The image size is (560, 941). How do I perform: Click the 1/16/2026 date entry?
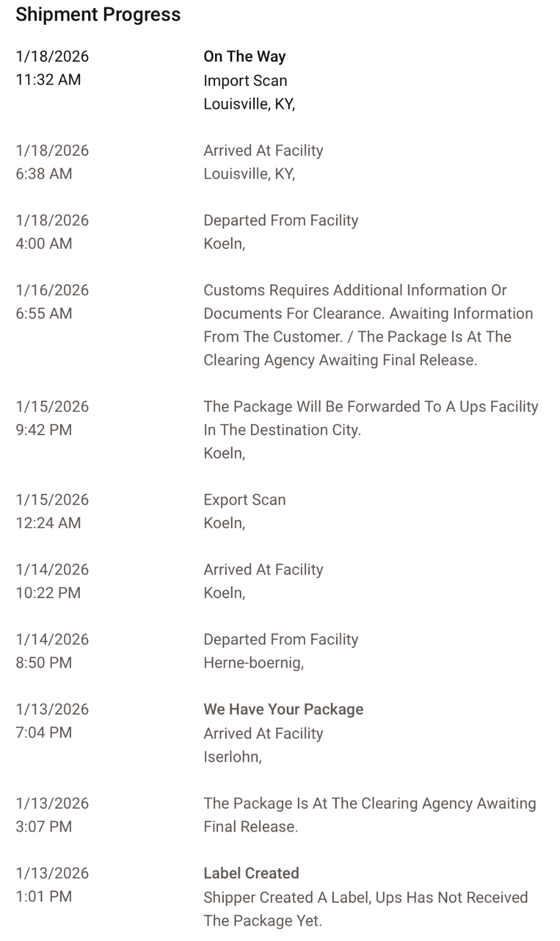pos(52,291)
